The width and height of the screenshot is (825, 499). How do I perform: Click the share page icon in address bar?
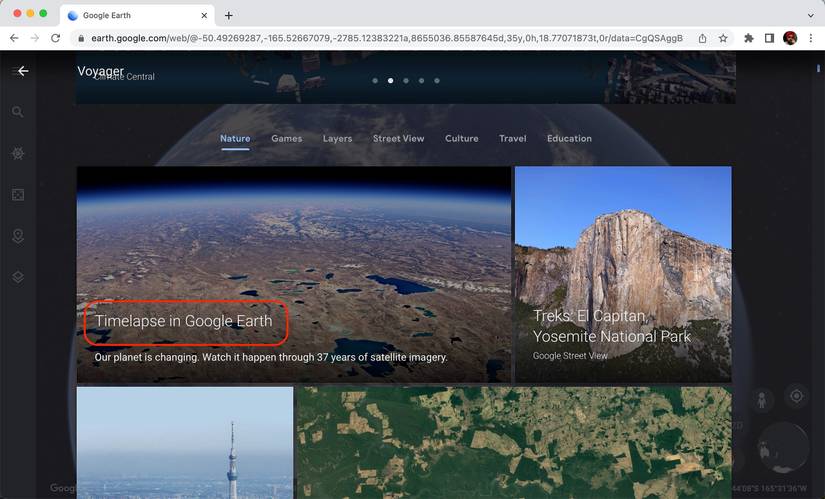pyautogui.click(x=702, y=38)
